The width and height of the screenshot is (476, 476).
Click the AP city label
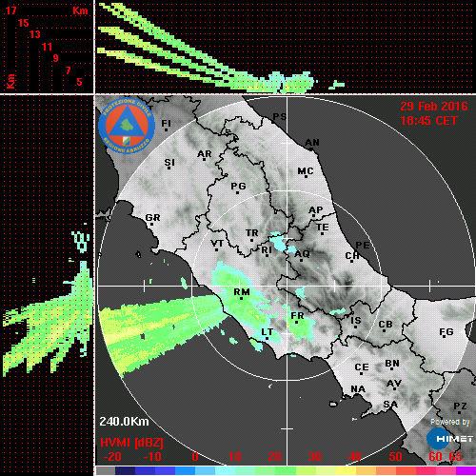click(316, 210)
